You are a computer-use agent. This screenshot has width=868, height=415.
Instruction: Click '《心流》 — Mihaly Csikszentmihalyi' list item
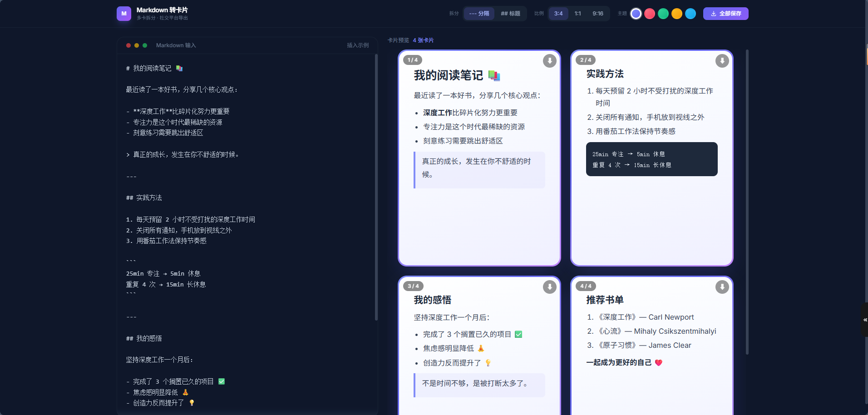[x=656, y=331]
